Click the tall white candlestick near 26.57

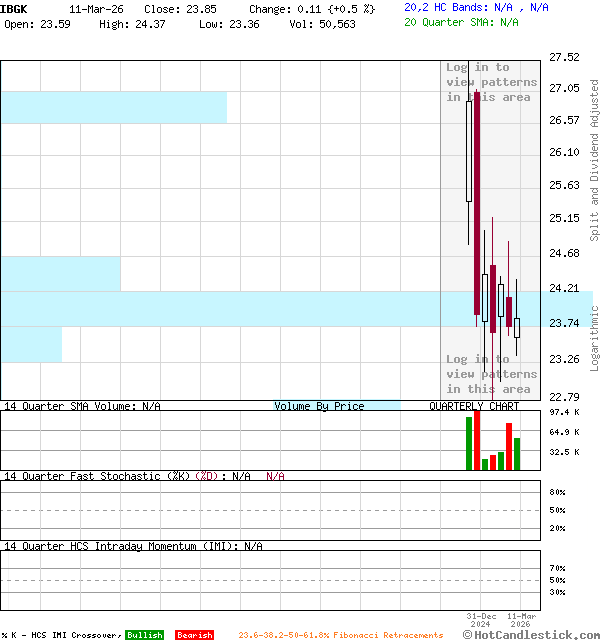[x=468, y=150]
